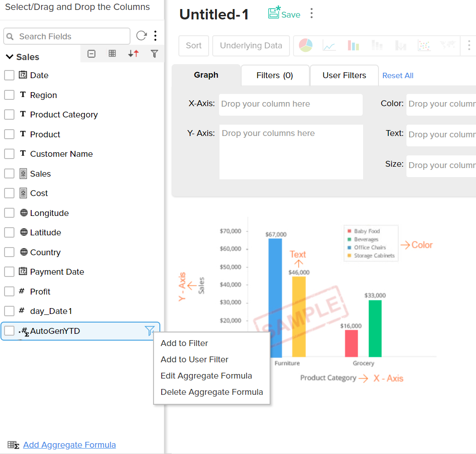This screenshot has width=476, height=454.
Task: Open the scatter chart type
Action: click(424, 45)
